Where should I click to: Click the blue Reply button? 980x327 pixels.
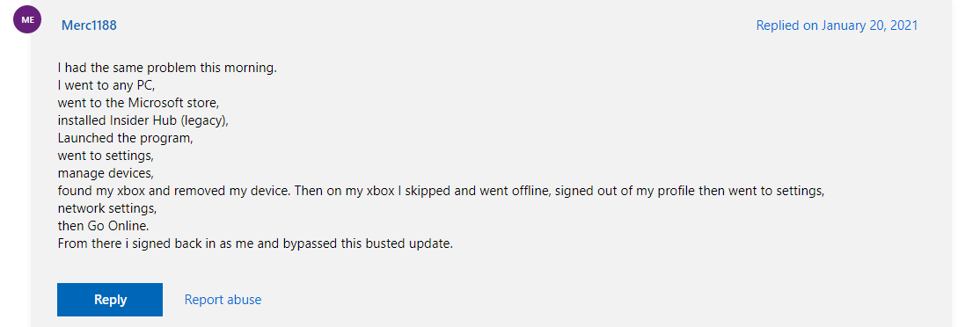(110, 300)
